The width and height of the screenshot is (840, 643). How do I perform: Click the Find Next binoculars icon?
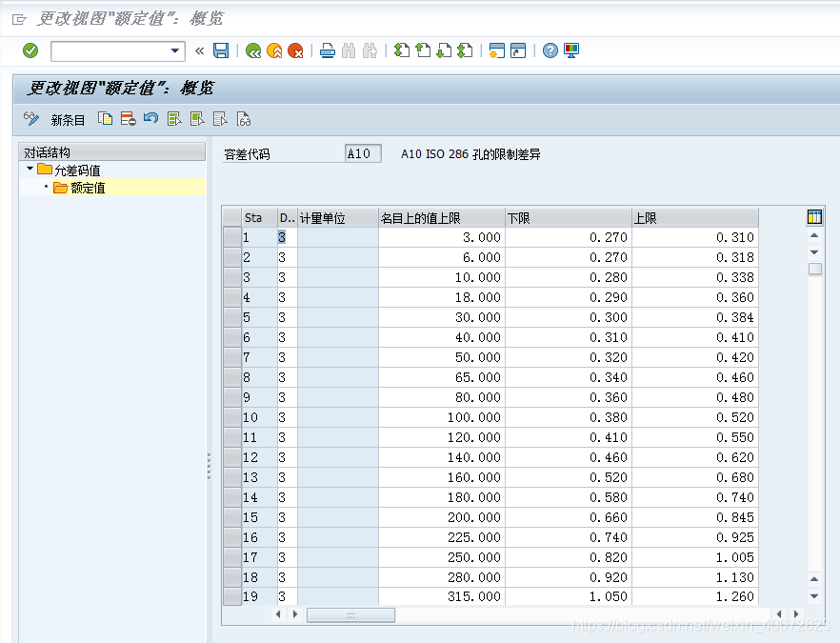370,50
